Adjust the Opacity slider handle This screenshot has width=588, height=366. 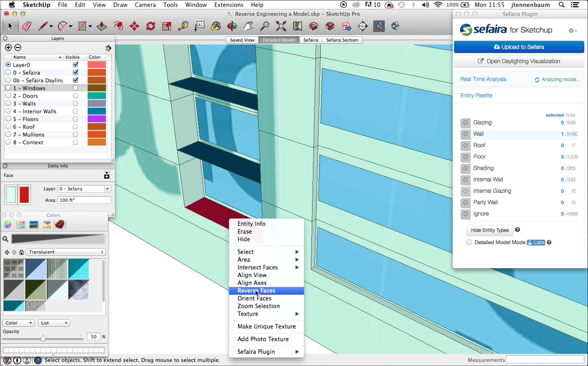(x=43, y=338)
